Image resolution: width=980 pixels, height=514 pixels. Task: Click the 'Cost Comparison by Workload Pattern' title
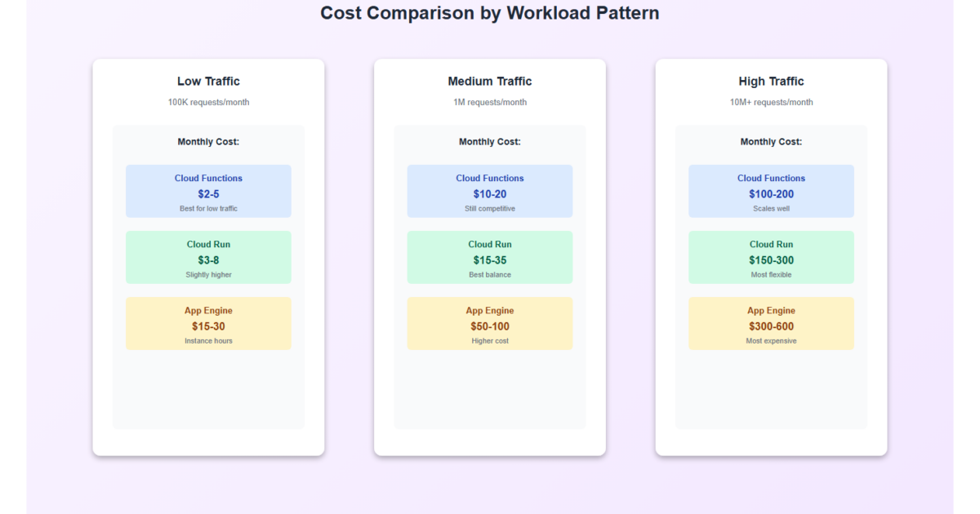coord(489,14)
